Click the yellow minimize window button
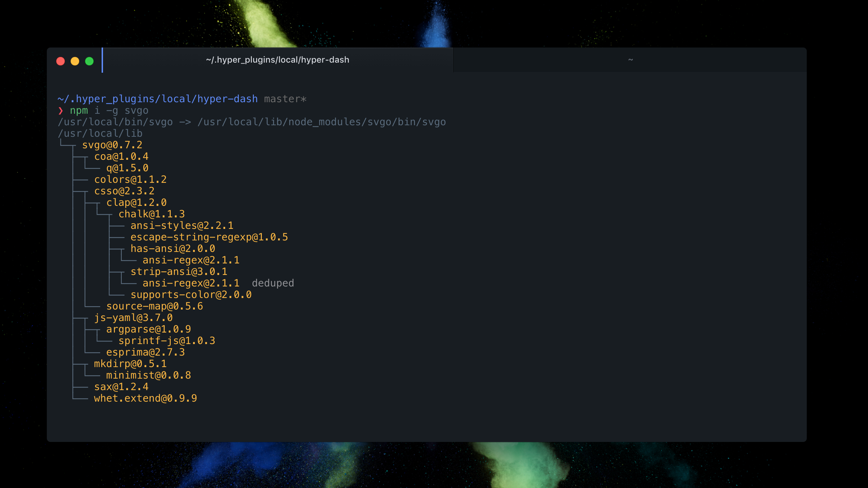The image size is (868, 488). pyautogui.click(x=75, y=61)
